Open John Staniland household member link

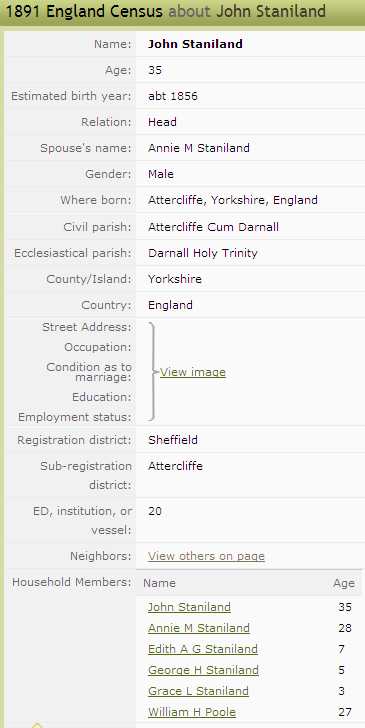(189, 607)
